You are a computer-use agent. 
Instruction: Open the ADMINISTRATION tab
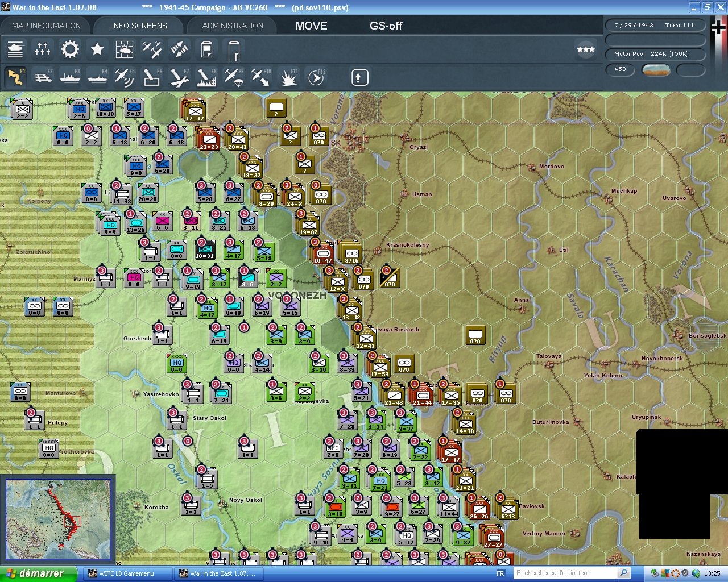(233, 26)
